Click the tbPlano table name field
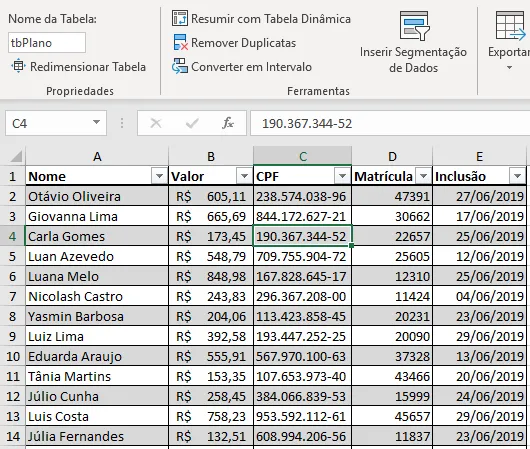 (x=47, y=43)
